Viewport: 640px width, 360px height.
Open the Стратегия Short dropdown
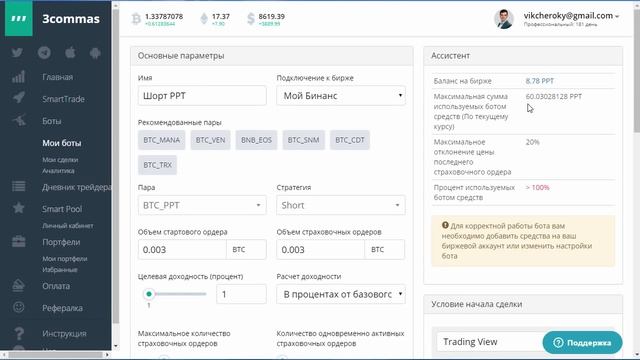pyautogui.click(x=341, y=205)
